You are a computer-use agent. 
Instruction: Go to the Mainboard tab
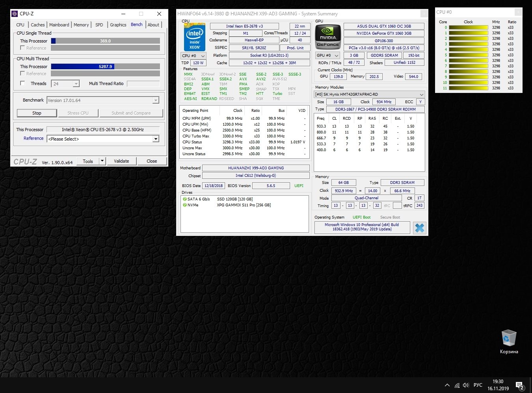coord(59,25)
